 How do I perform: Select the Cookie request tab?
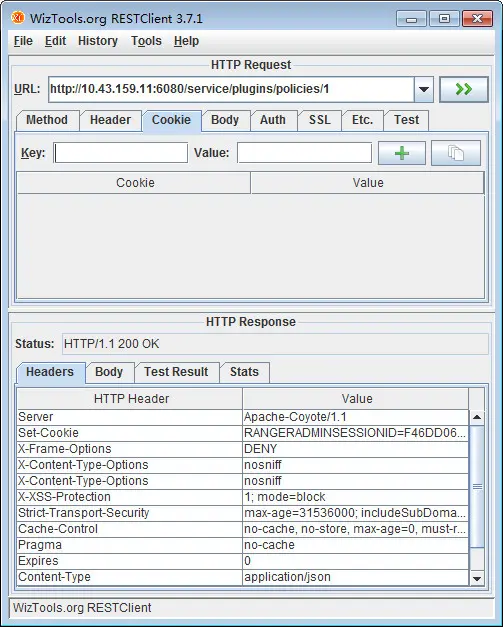pyautogui.click(x=172, y=120)
